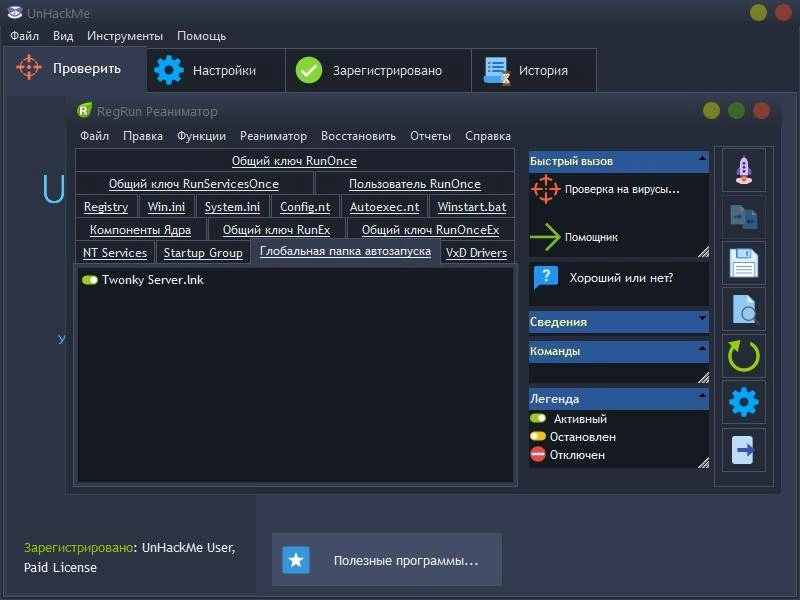Open the Восстановить menu
This screenshot has width=800, height=600.
[358, 136]
